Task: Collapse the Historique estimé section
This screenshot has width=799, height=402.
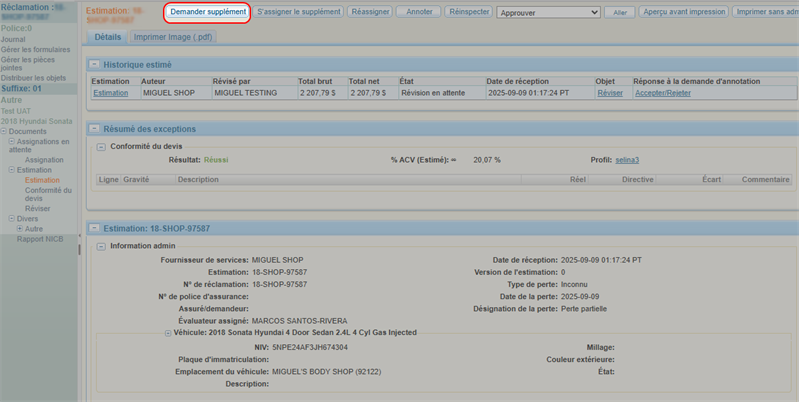Action: click(x=95, y=65)
